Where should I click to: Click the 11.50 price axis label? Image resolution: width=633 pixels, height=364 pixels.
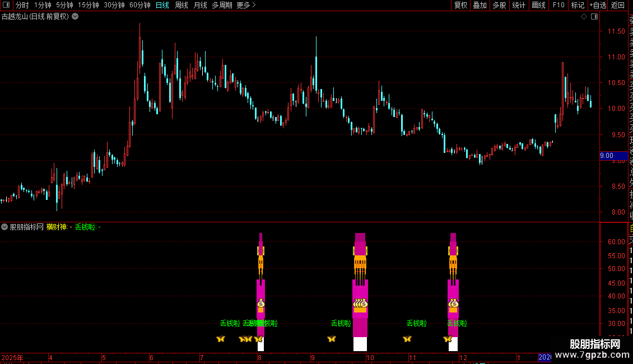(616, 31)
